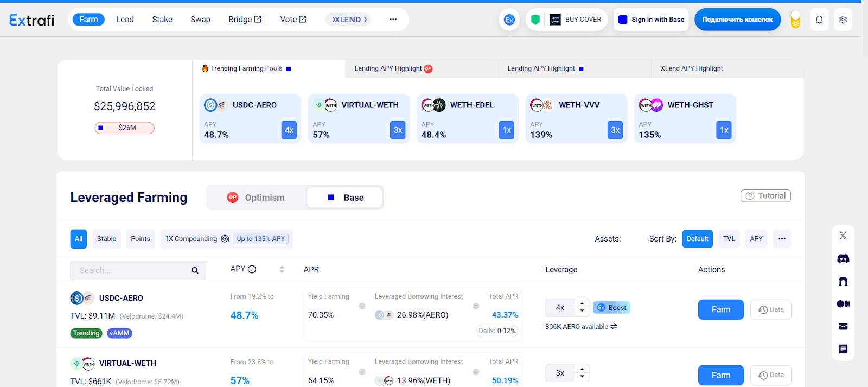Click the search magnifier icon
The width and height of the screenshot is (868, 387).
click(x=195, y=270)
